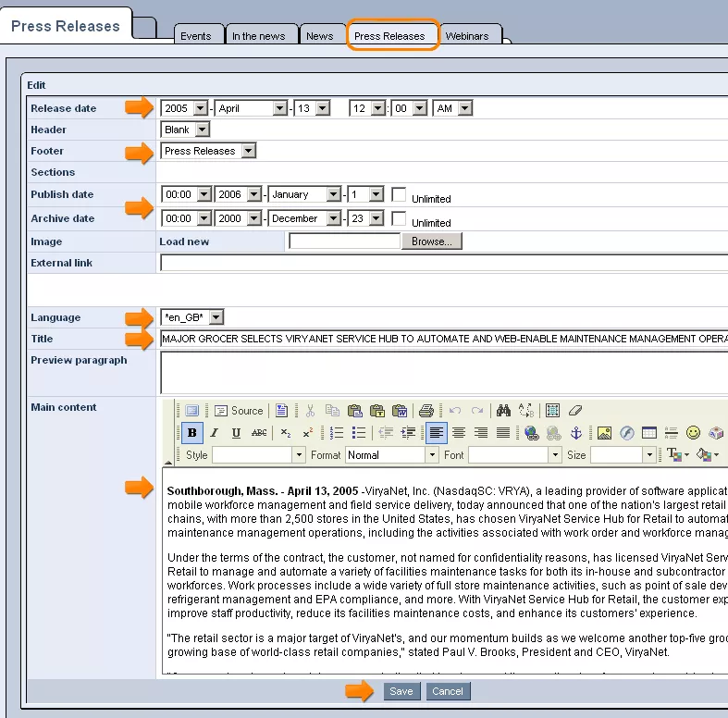
Task: Click the Insert Flash icon
Action: [x=627, y=433]
